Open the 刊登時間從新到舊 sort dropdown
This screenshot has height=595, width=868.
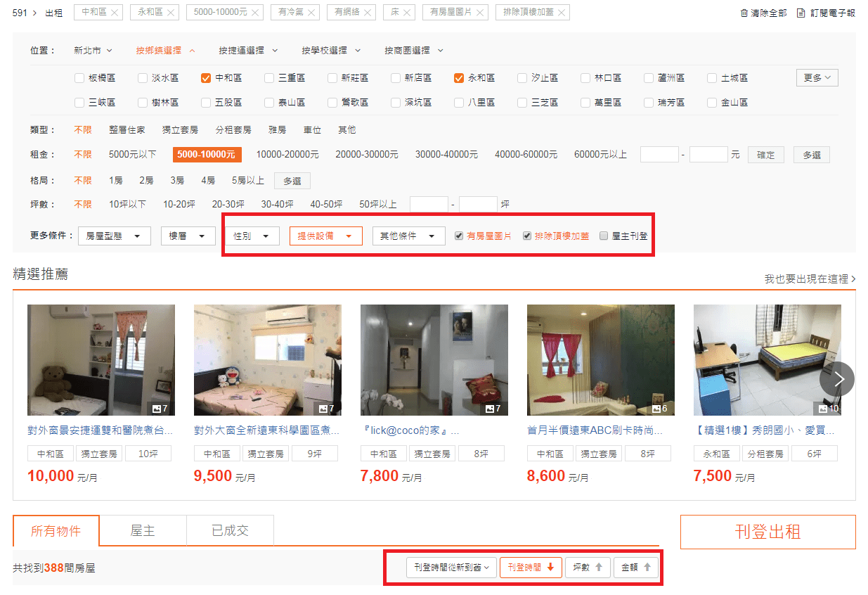click(x=452, y=567)
